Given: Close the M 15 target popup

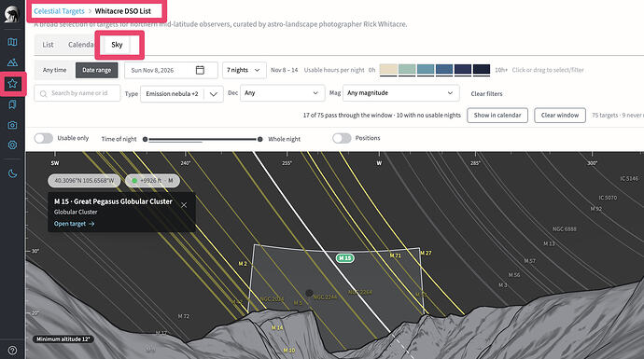Looking at the screenshot, I should tap(184, 205).
